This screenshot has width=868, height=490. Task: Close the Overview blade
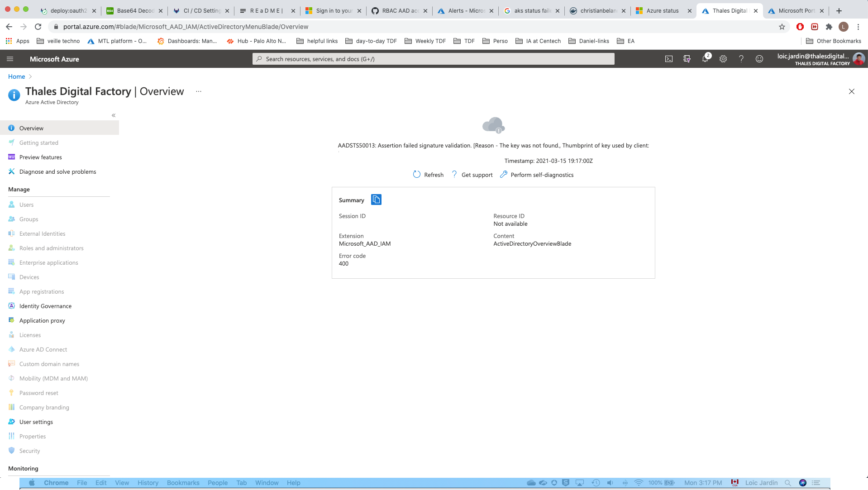(851, 91)
